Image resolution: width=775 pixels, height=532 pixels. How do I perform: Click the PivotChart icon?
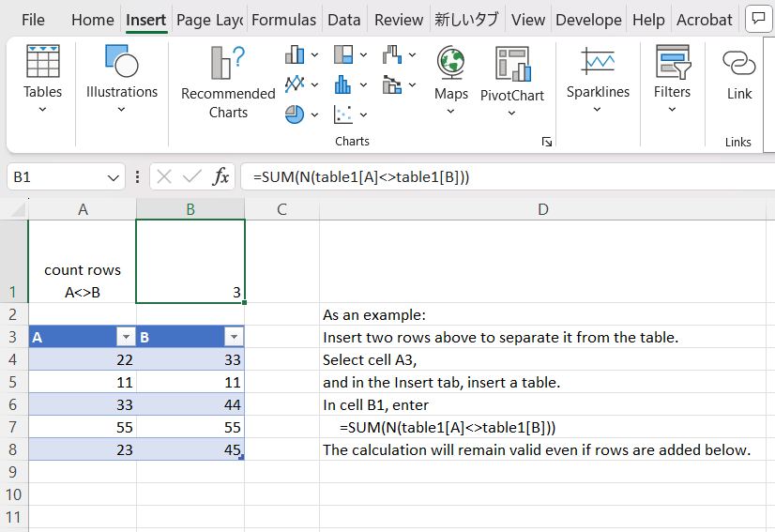pos(512,63)
